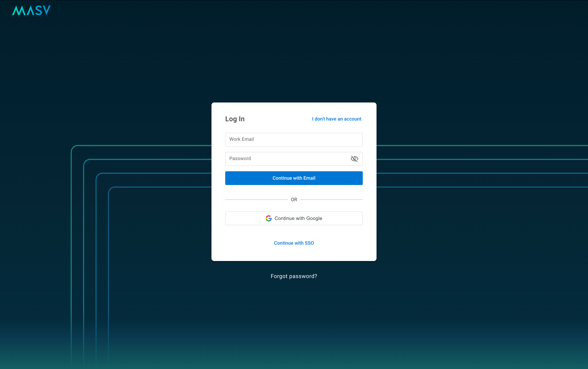
Task: Focus the Password field
Action: (294, 159)
